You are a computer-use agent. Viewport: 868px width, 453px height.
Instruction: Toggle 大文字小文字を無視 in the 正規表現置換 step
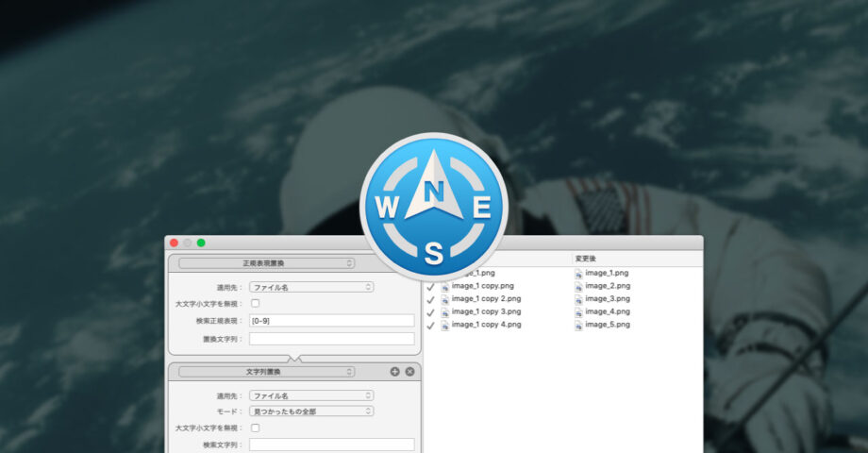255,304
